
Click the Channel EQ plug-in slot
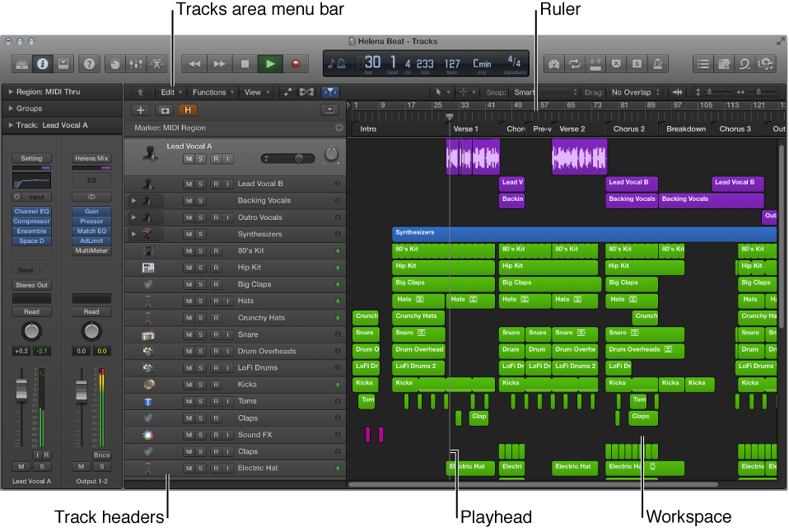coord(31,212)
